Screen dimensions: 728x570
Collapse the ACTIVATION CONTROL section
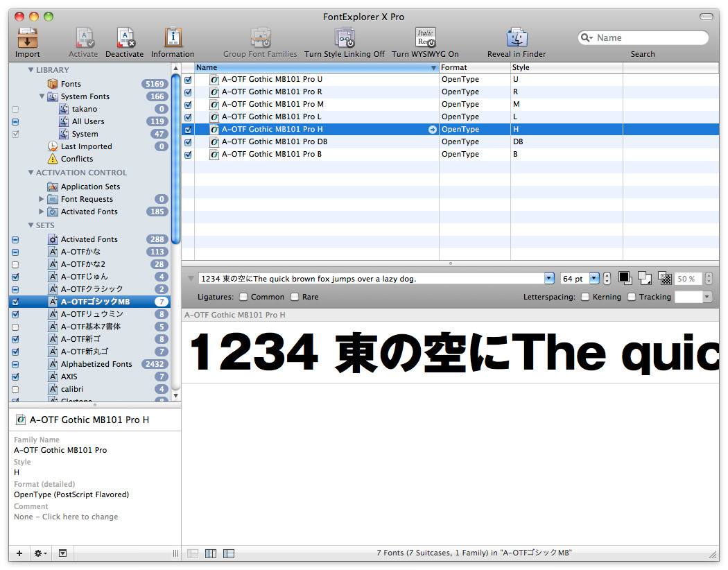(31, 172)
